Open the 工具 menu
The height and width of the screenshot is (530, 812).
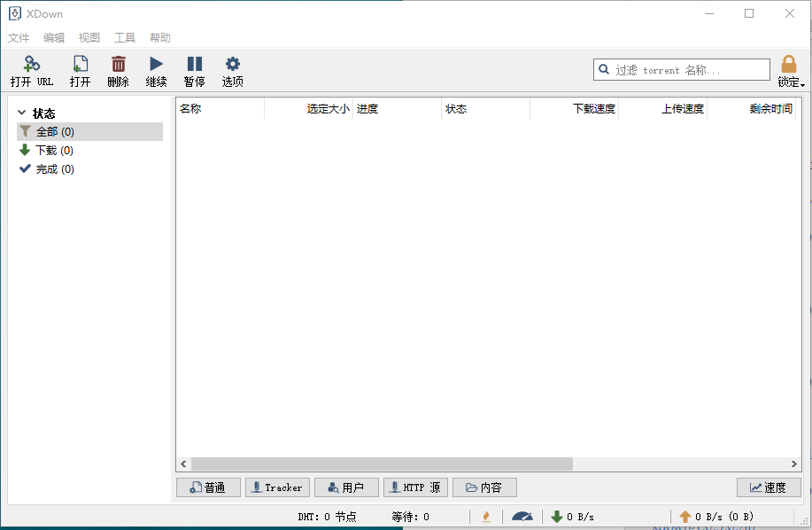tap(124, 37)
